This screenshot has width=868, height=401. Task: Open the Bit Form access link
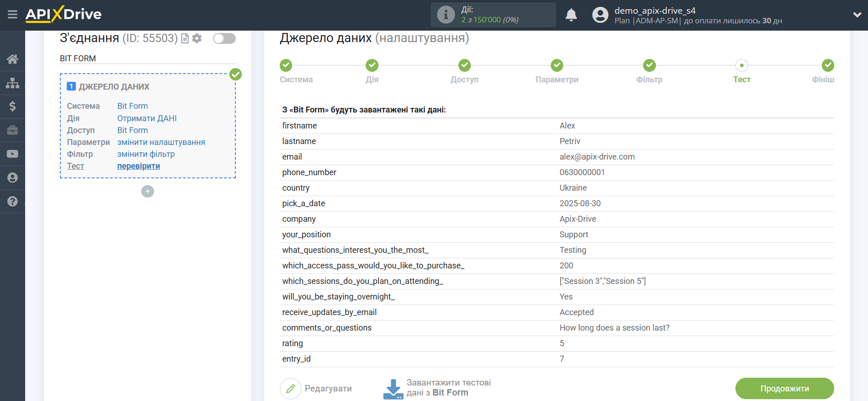click(x=133, y=130)
